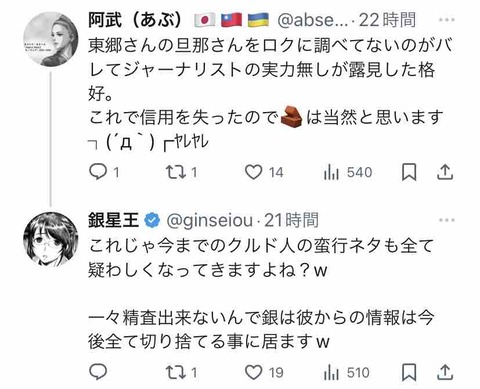This screenshot has height=389, width=480.
Task: Open the 21時間 timestamp of reply
Action: 292,220
